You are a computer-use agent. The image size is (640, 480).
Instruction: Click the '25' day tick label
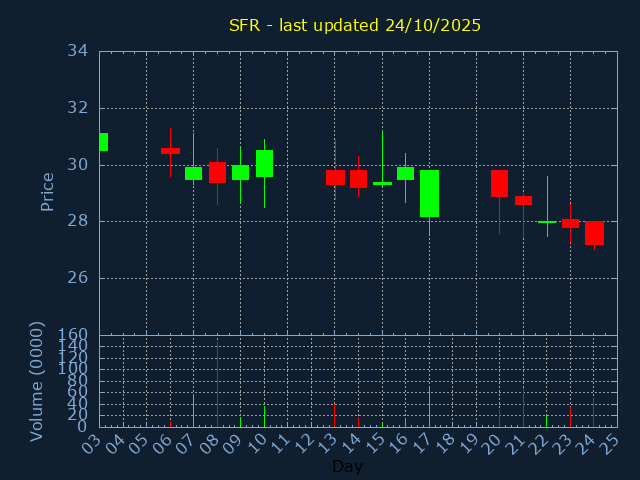point(609,443)
